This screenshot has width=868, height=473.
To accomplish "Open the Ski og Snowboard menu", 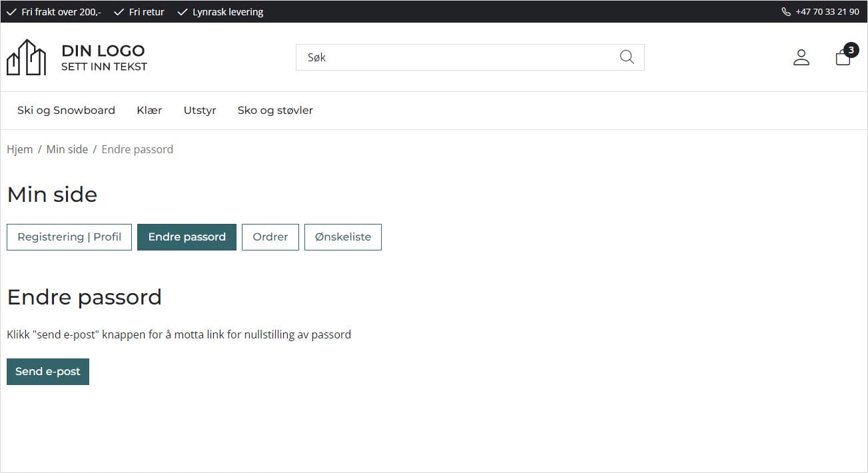I will [x=66, y=111].
